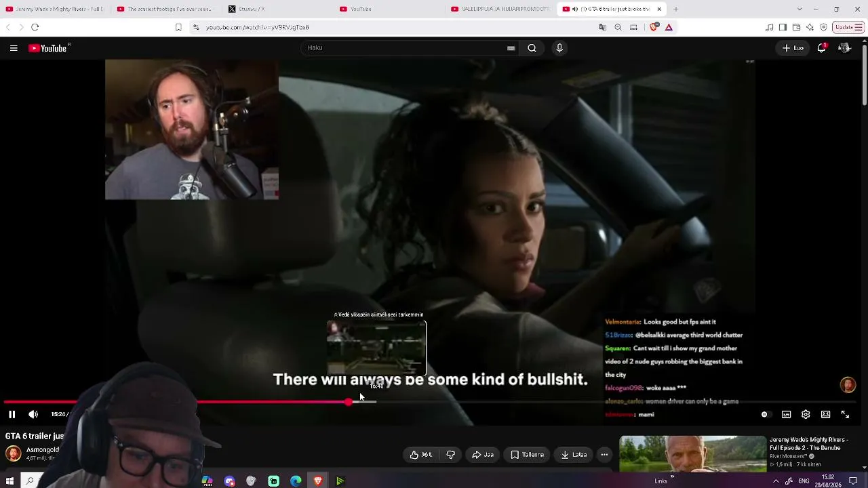Open the YouTube guide hamburger menu
The height and width of the screenshot is (488, 868).
point(14,48)
